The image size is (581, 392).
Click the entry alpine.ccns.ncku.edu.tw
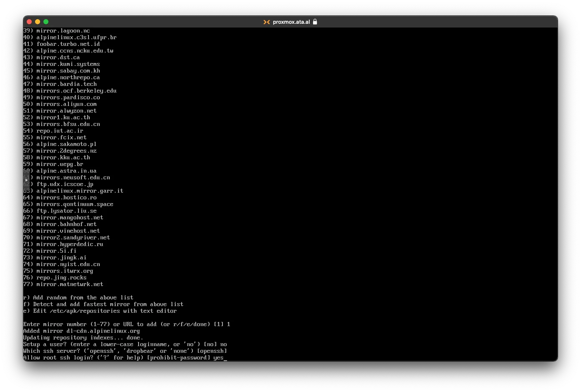(x=68, y=51)
